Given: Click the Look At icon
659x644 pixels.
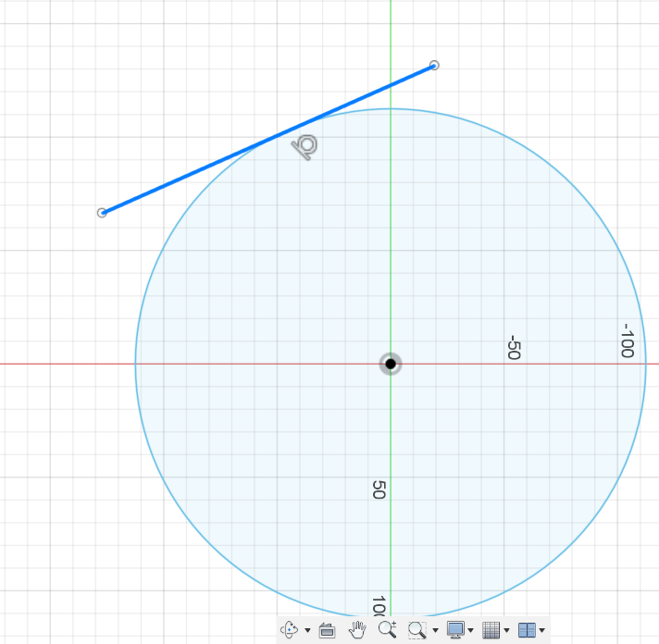Looking at the screenshot, I should pos(327,630).
